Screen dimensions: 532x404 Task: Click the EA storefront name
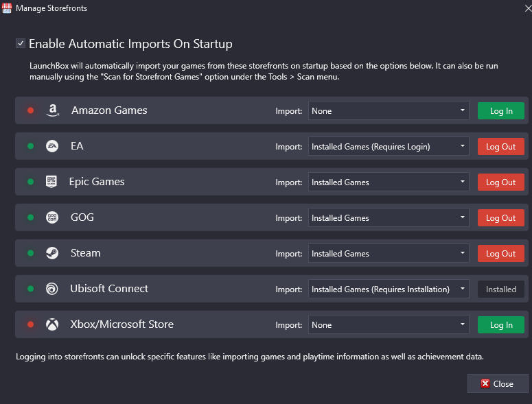tap(77, 145)
